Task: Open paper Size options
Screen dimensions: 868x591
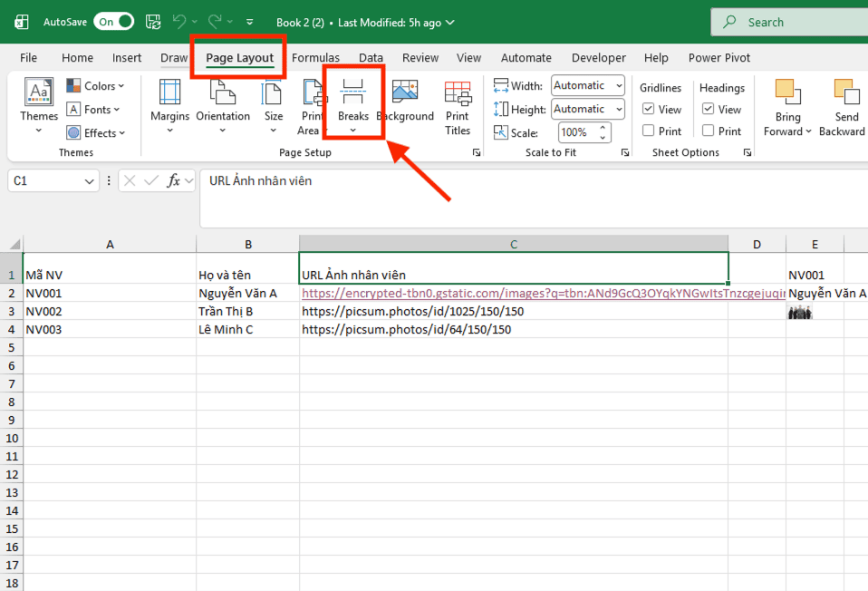Action: [274, 105]
